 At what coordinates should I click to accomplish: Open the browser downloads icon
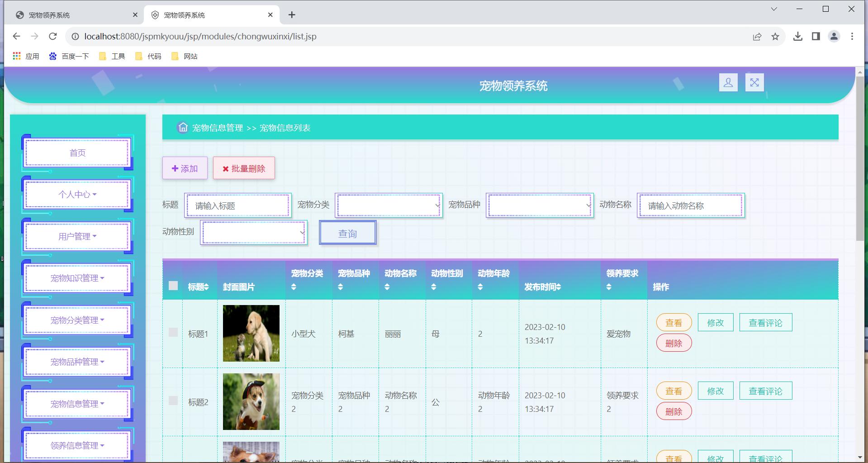click(798, 36)
